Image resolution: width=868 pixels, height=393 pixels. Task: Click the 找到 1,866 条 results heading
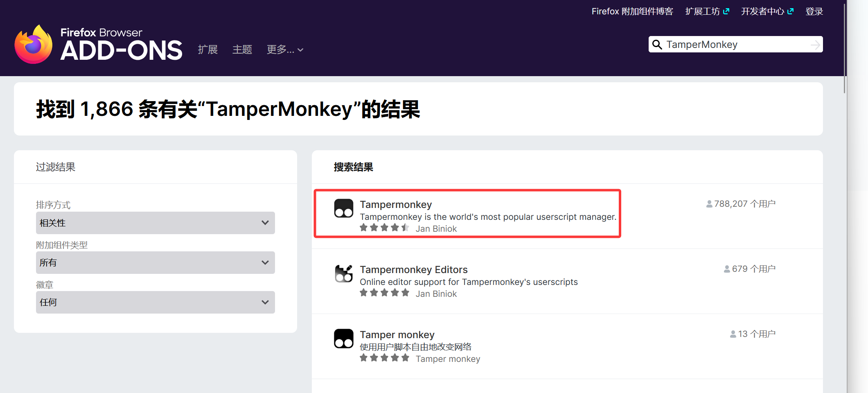pyautogui.click(x=228, y=109)
